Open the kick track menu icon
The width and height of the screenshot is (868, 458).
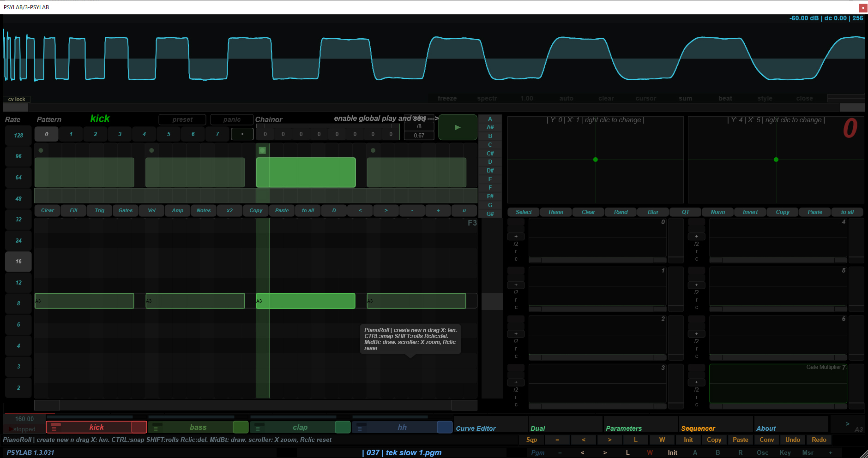54,428
